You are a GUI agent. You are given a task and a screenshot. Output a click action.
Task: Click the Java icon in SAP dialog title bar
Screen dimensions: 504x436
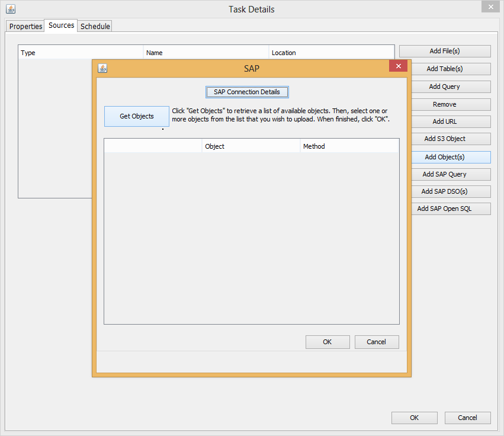click(102, 68)
